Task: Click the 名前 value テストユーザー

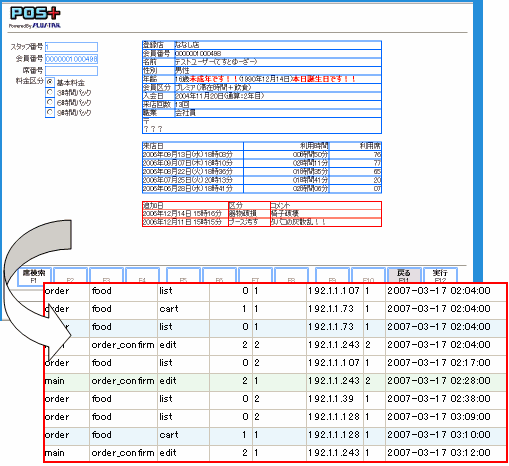Action: (216, 62)
